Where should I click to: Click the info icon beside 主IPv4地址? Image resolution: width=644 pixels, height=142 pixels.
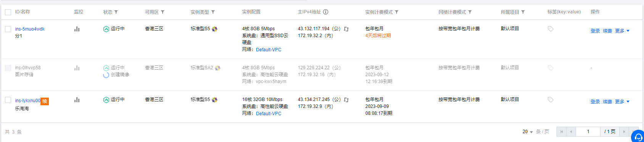click(326, 12)
